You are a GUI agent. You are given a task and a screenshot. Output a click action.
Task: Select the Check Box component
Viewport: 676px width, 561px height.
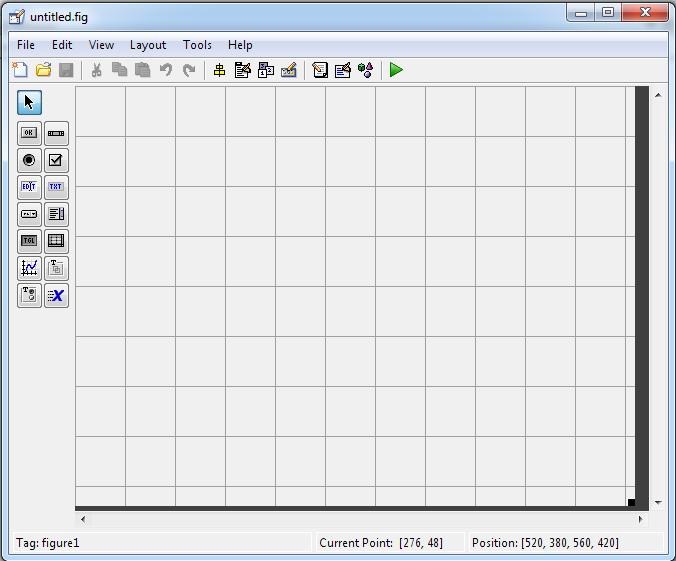pos(56,160)
